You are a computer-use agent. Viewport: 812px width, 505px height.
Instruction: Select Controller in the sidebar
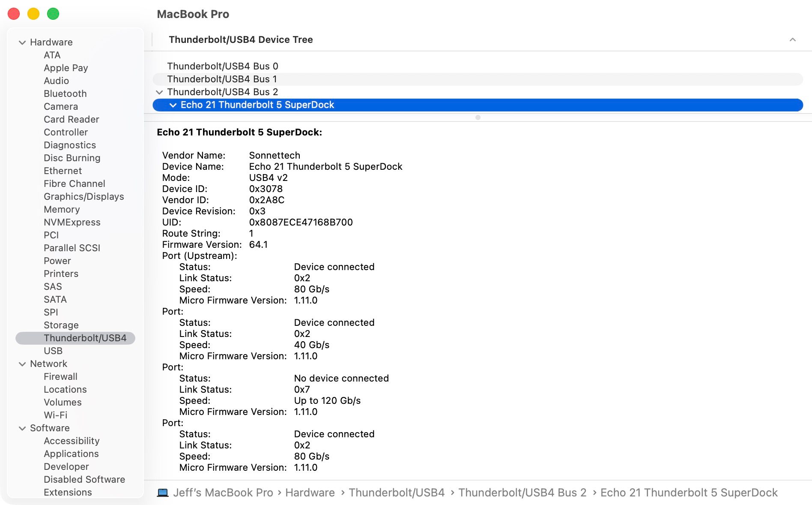66,132
